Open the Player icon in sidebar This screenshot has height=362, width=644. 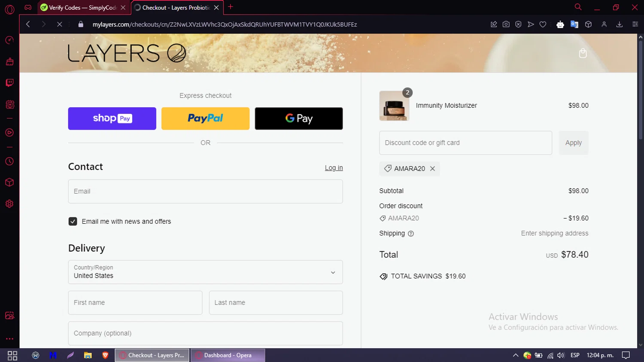[x=9, y=133]
